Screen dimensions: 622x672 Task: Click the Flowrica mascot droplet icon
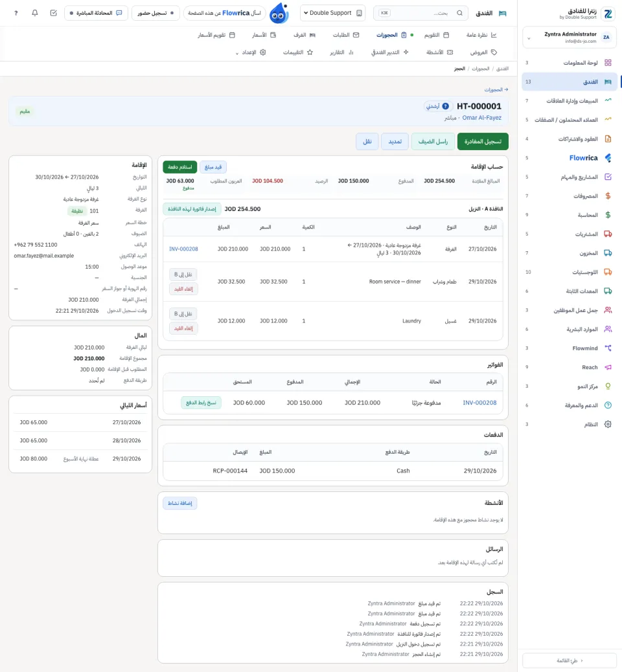(279, 13)
